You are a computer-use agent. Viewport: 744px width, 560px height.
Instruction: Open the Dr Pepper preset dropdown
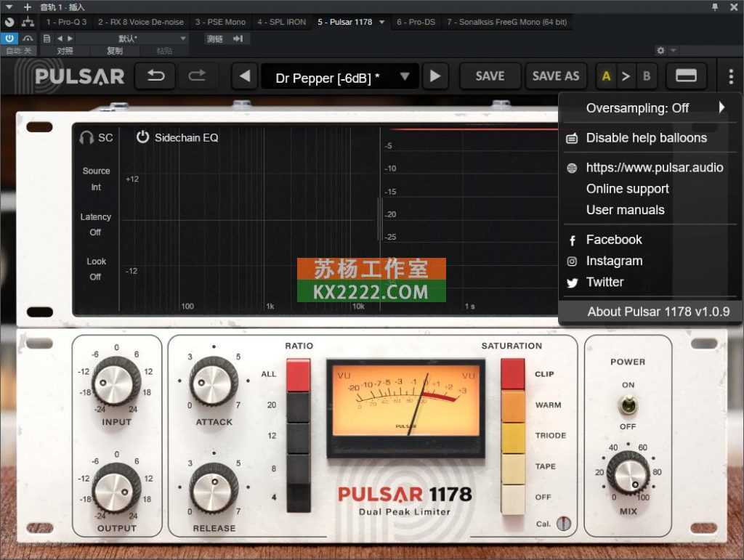coord(340,76)
